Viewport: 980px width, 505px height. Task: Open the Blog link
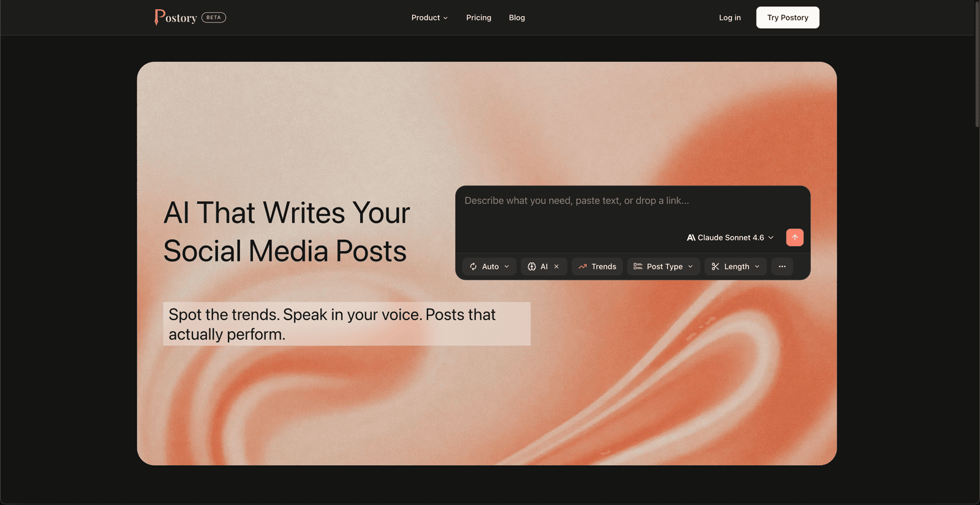[x=517, y=18]
